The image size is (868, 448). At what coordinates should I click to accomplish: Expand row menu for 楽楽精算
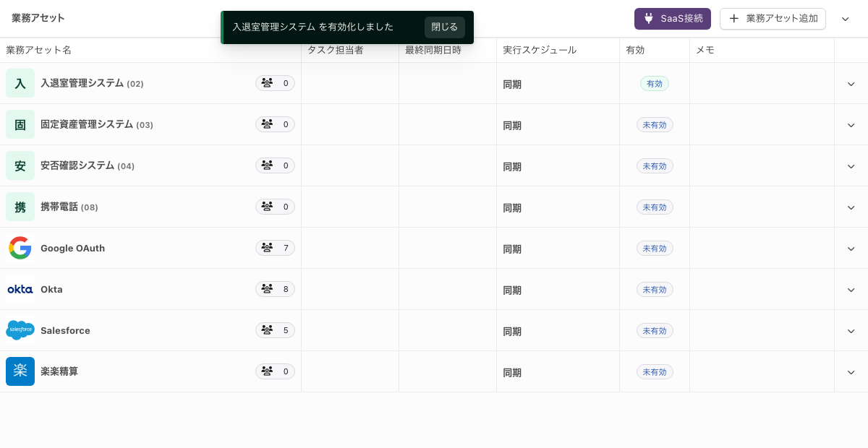coord(851,372)
